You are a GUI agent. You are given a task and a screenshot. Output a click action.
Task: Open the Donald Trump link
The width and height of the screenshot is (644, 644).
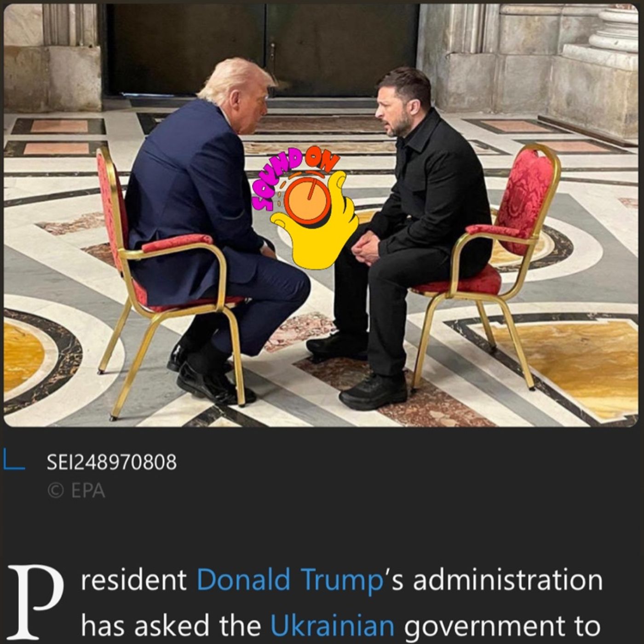[290, 580]
